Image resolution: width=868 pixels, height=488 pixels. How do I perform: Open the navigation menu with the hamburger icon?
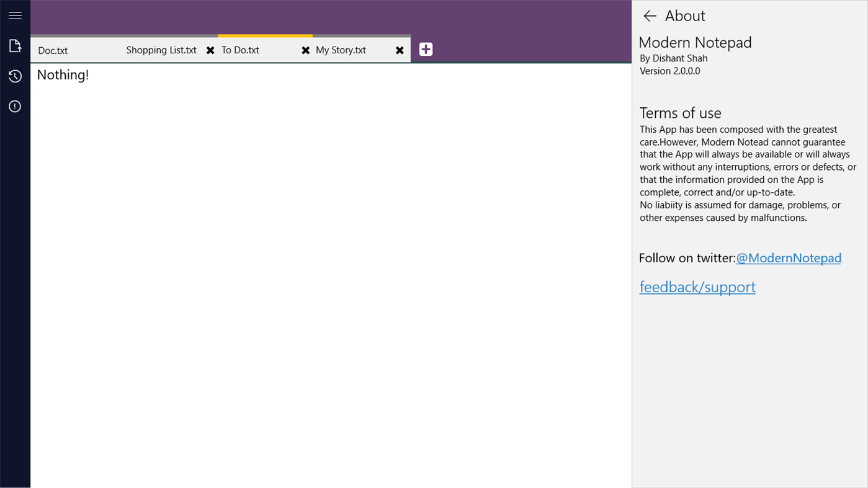tap(15, 16)
